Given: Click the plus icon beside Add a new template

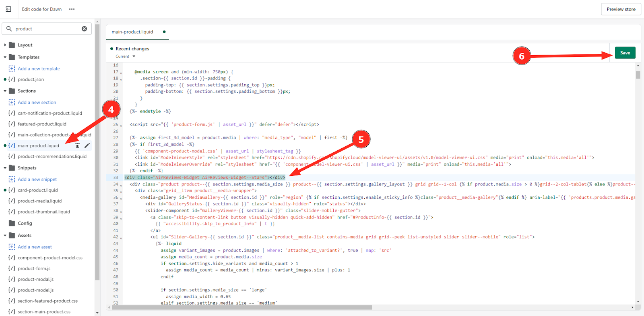Looking at the screenshot, I should click(12, 69).
